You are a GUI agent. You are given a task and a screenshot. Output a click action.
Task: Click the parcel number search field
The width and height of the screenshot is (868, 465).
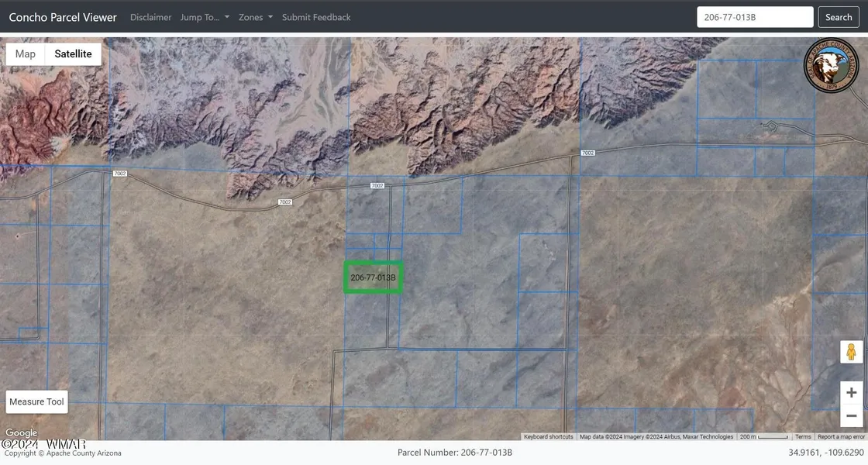[x=754, y=17]
